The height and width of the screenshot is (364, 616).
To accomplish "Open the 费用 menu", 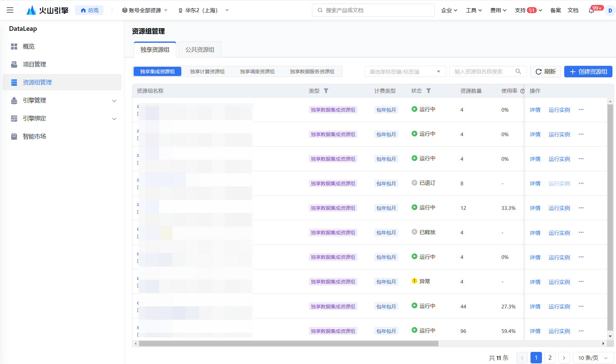I will pos(498,10).
